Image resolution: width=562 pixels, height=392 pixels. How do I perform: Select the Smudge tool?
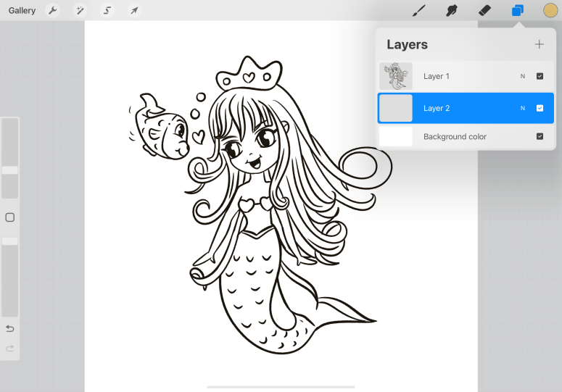coord(452,10)
